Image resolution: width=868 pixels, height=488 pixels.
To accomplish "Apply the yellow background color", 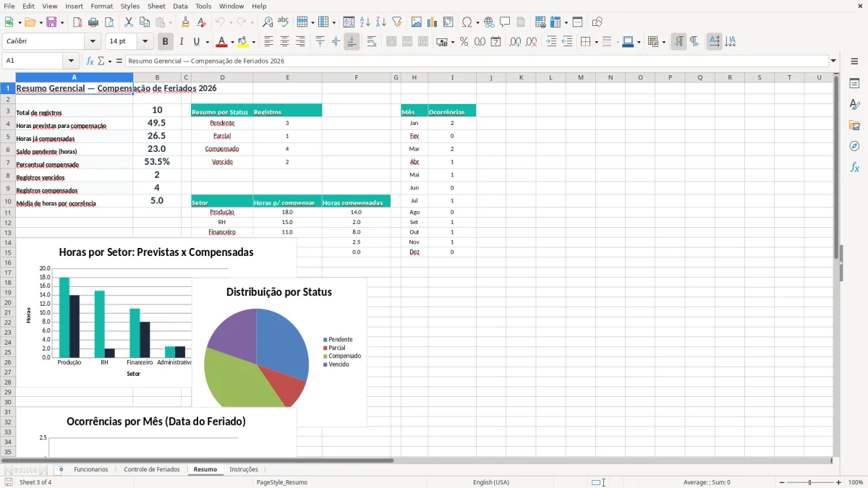I will [x=244, y=42].
